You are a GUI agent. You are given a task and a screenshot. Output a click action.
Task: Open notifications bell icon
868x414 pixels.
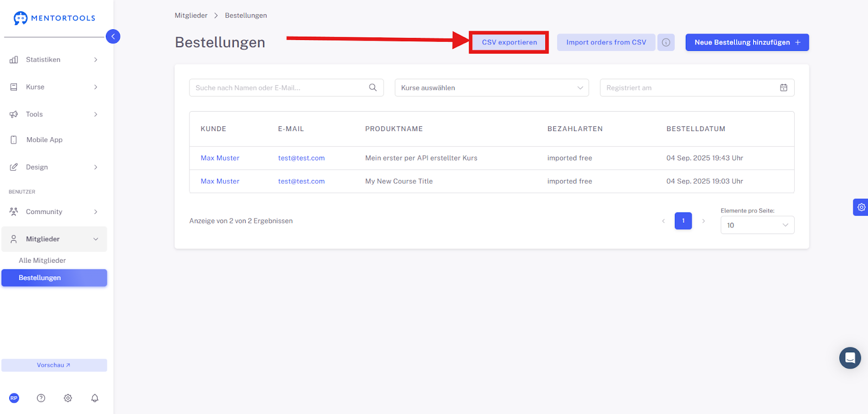[95, 398]
